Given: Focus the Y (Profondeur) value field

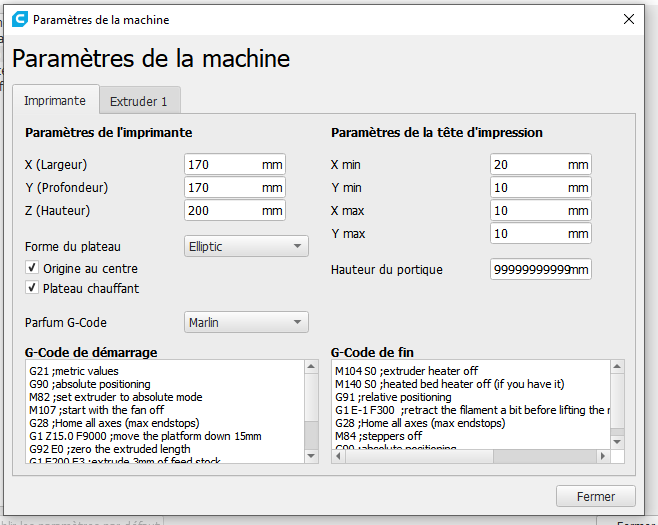Looking at the screenshot, I should pyautogui.click(x=222, y=187).
